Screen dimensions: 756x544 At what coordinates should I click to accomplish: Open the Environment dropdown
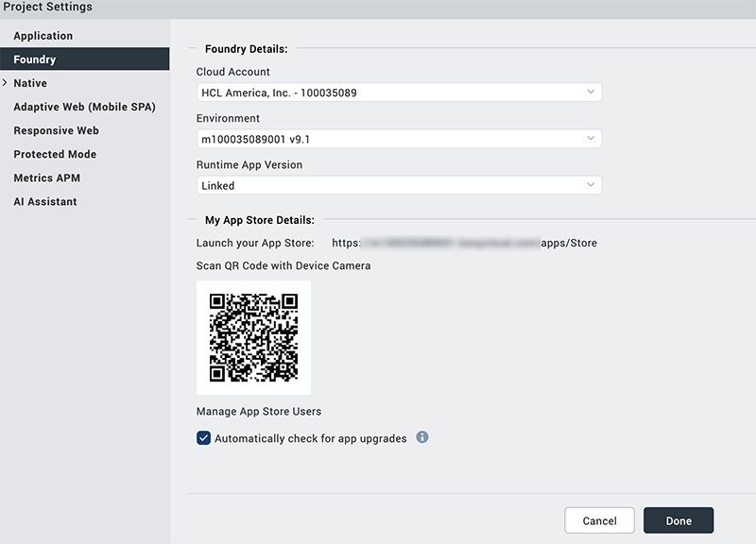click(399, 139)
